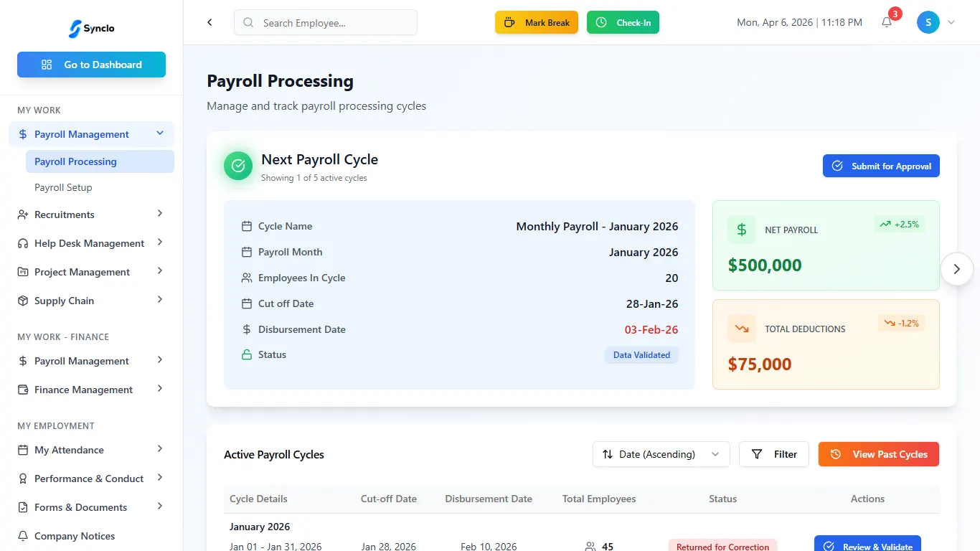Open the user avatar 'S' profile
980x551 pixels.
click(928, 22)
